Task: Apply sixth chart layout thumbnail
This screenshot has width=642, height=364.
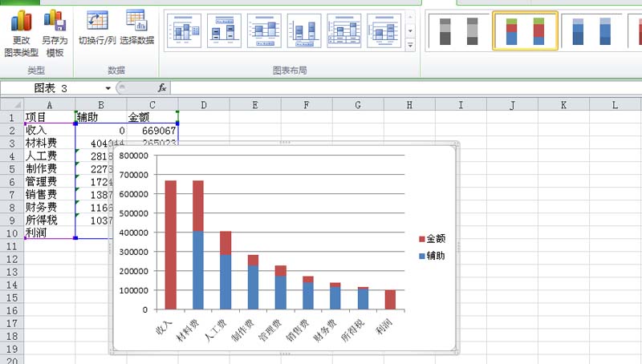Action: tap(384, 30)
